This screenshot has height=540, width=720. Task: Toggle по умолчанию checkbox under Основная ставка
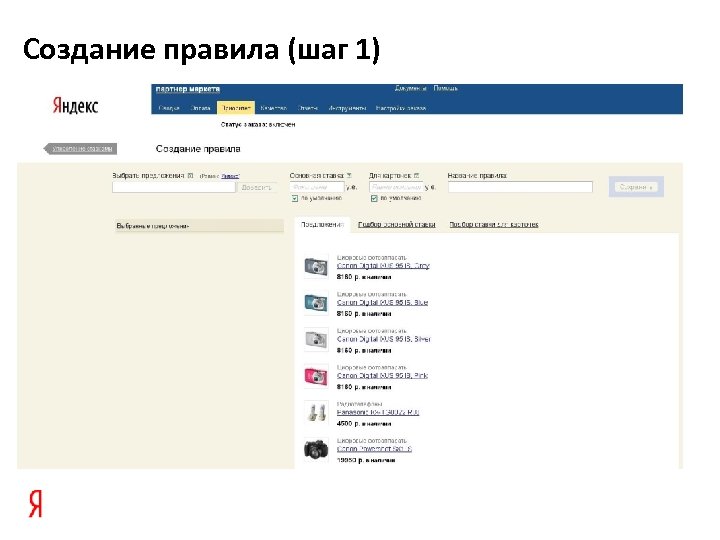295,198
